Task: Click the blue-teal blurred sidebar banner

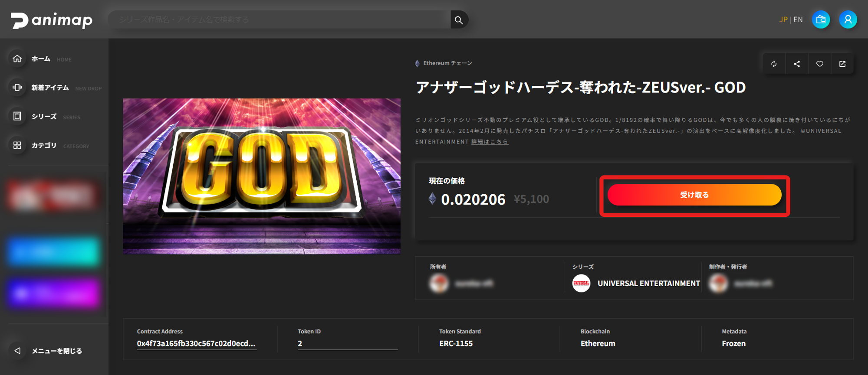Action: tap(53, 251)
